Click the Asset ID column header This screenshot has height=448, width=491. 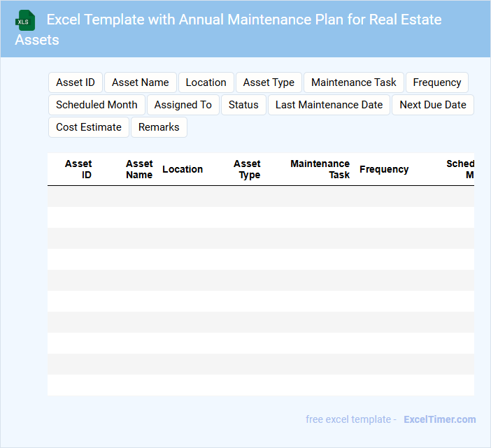78,169
